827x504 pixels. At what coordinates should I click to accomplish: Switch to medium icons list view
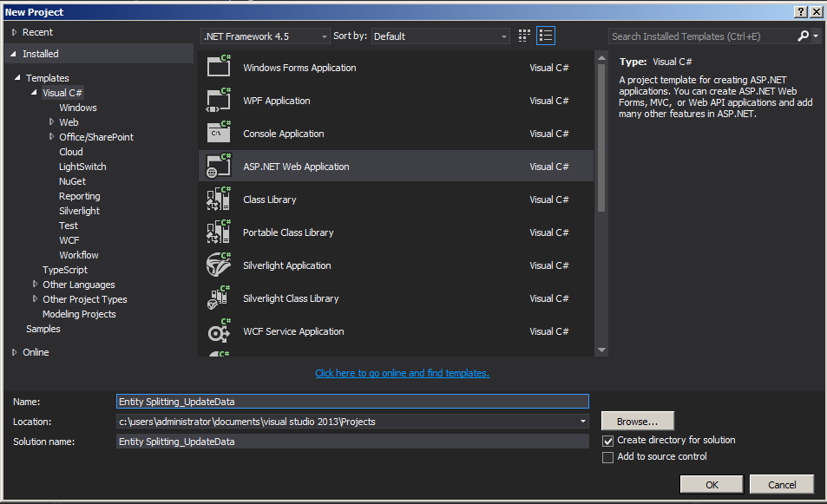[546, 36]
